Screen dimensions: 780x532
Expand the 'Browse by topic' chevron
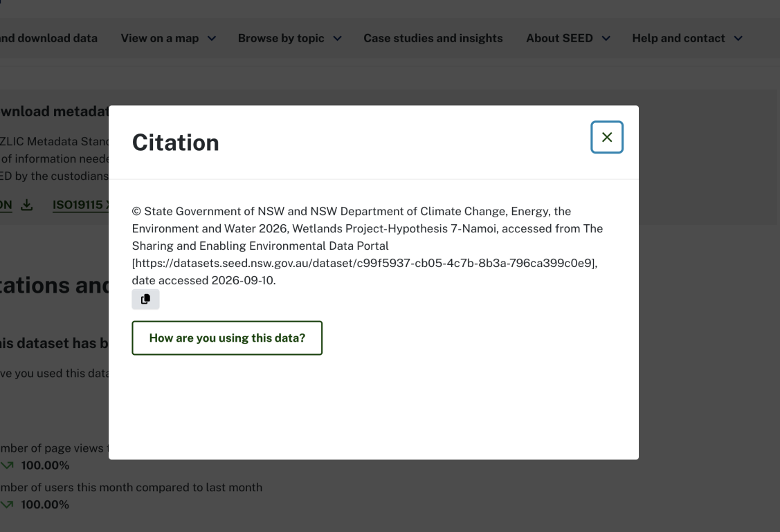point(337,38)
